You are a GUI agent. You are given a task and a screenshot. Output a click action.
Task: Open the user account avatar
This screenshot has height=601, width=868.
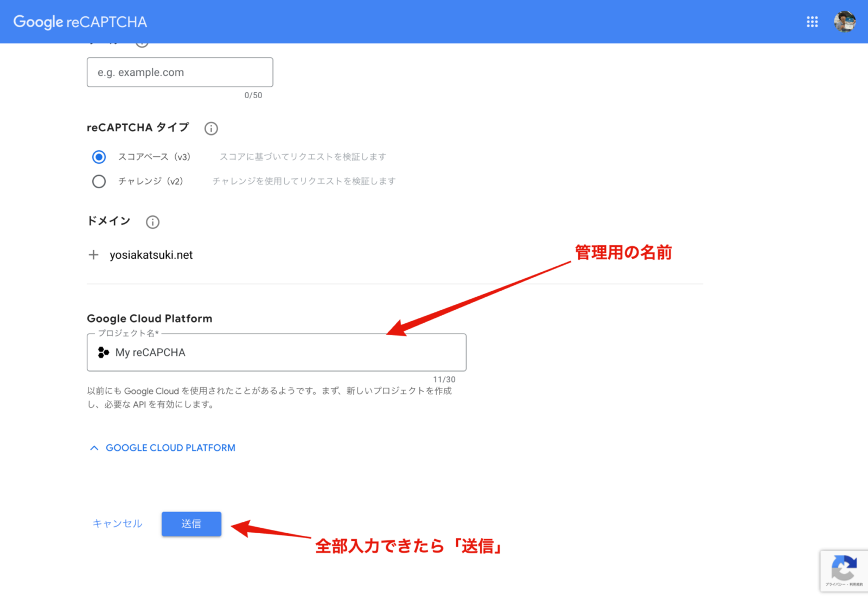pos(845,22)
